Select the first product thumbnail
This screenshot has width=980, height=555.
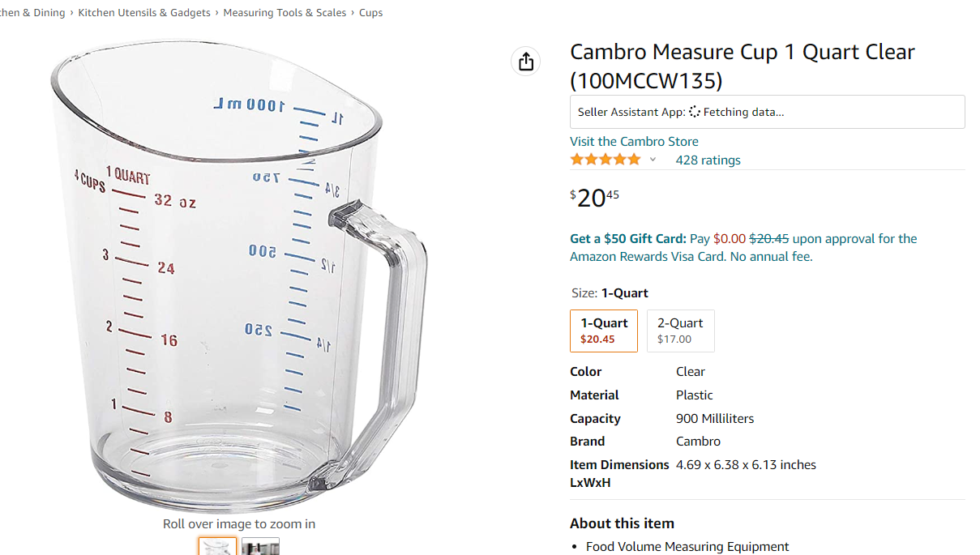point(217,546)
